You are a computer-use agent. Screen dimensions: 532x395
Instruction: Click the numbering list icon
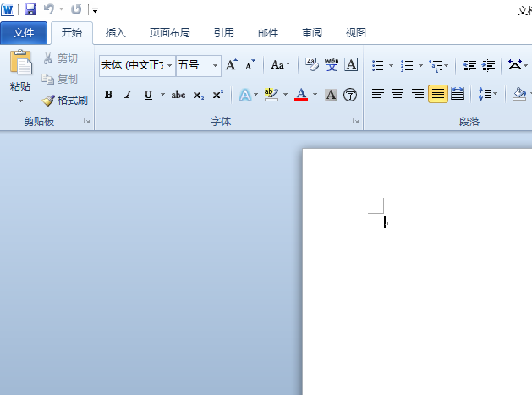(x=407, y=65)
